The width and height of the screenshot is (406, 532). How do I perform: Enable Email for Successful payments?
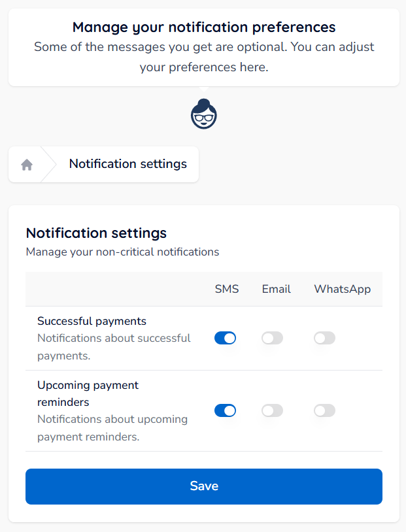tap(272, 338)
